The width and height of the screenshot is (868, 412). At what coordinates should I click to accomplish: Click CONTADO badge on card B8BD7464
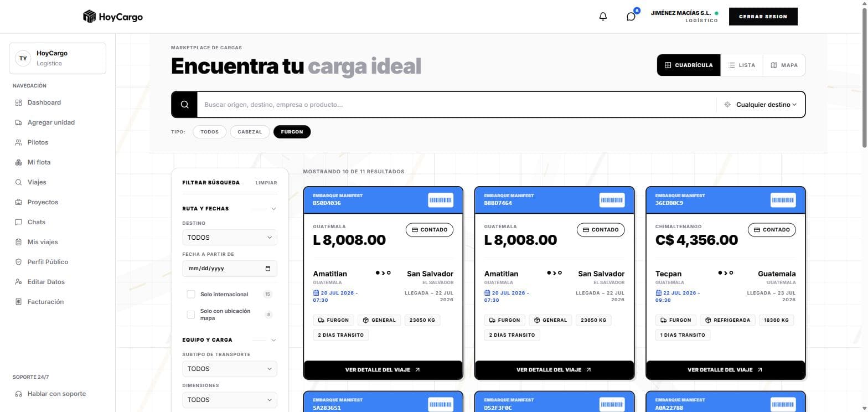601,230
